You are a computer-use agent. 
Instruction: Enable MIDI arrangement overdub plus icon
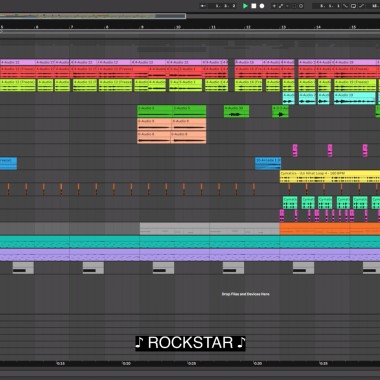point(274,6)
